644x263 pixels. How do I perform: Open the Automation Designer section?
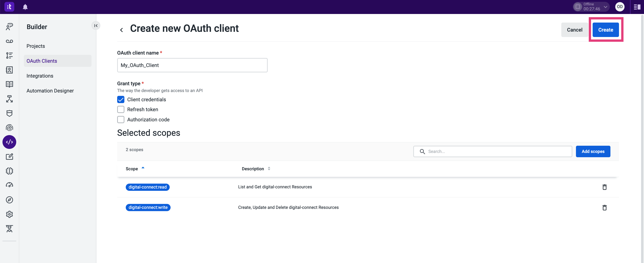click(50, 91)
